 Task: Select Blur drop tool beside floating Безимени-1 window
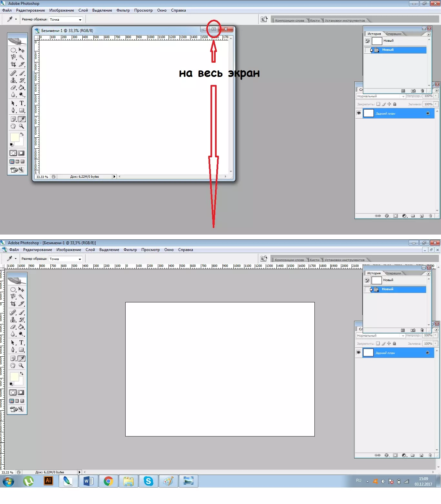13,95
